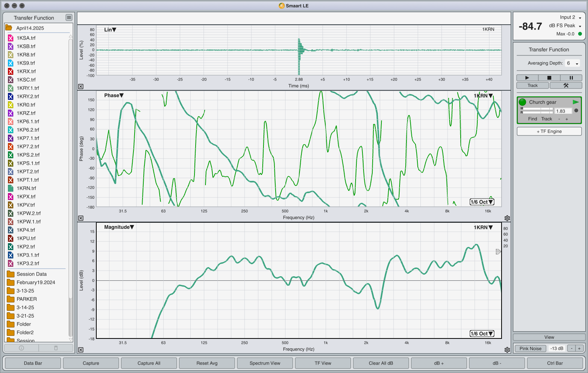Toggle visibility of 1KRZ.trf trace

(x=11, y=113)
